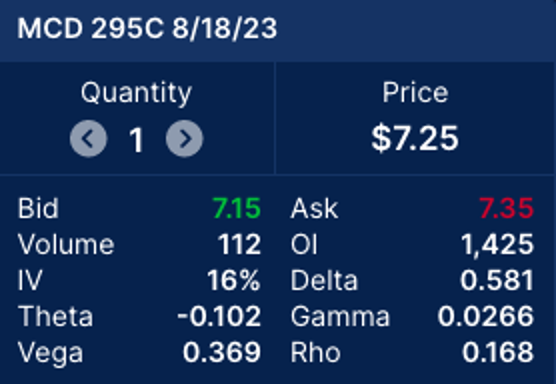Click the $7.25 price value
This screenshot has width=556, height=384.
[415, 138]
